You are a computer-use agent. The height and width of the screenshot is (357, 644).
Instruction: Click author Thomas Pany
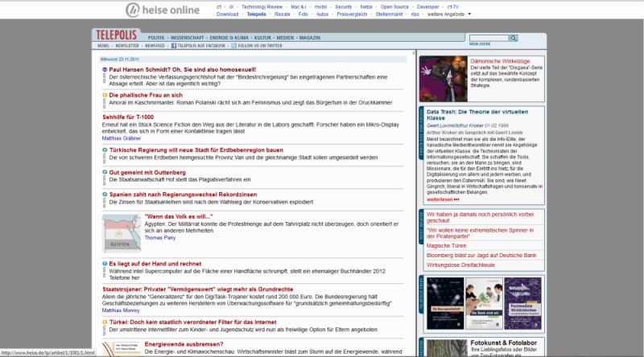point(159,237)
